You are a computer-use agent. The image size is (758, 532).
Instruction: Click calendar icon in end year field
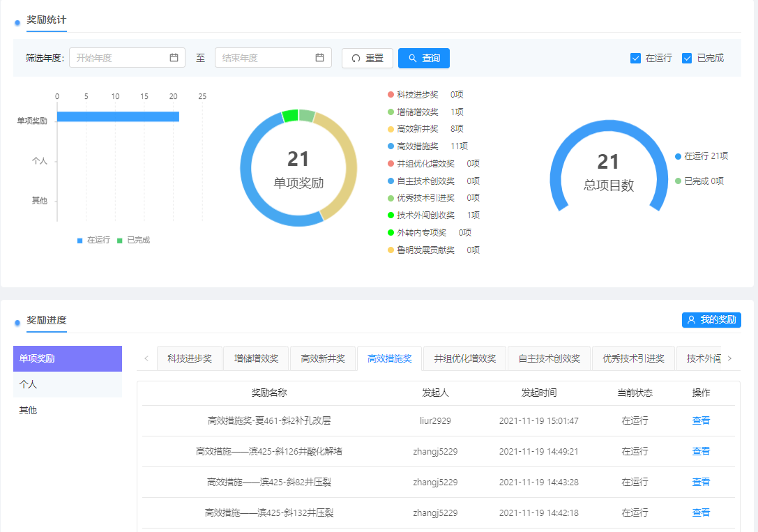tap(319, 58)
